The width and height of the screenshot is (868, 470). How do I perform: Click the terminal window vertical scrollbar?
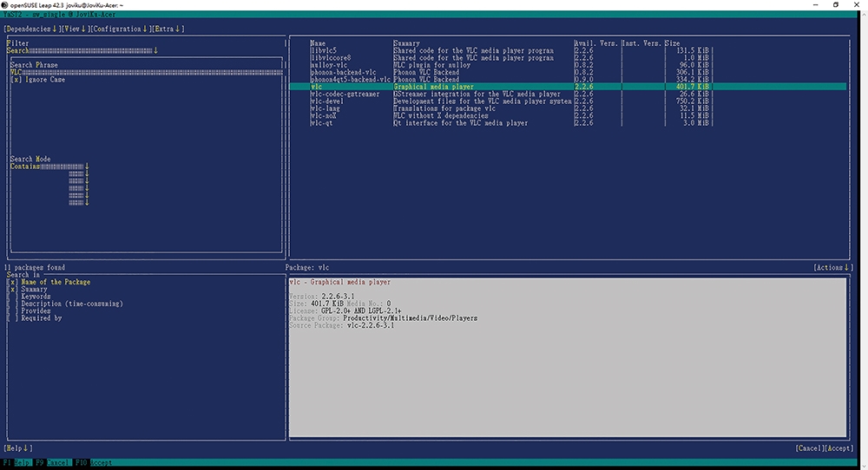point(863,238)
